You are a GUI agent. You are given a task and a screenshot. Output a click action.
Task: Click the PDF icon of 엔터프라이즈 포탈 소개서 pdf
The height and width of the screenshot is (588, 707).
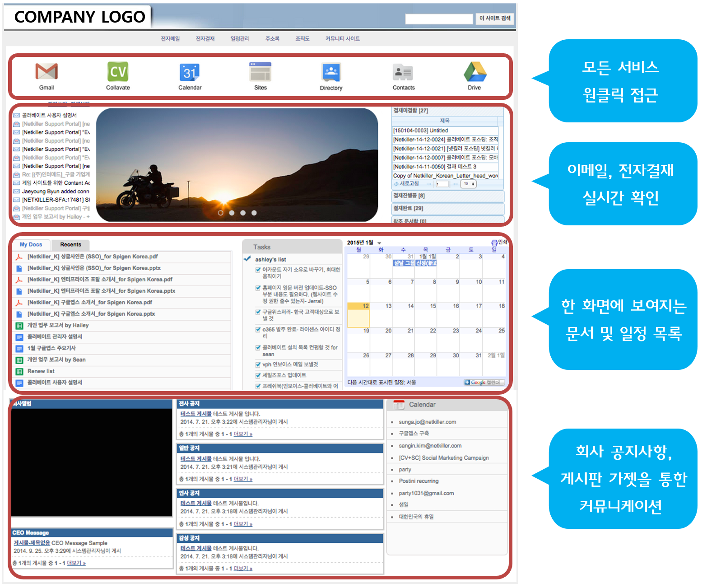[19, 280]
